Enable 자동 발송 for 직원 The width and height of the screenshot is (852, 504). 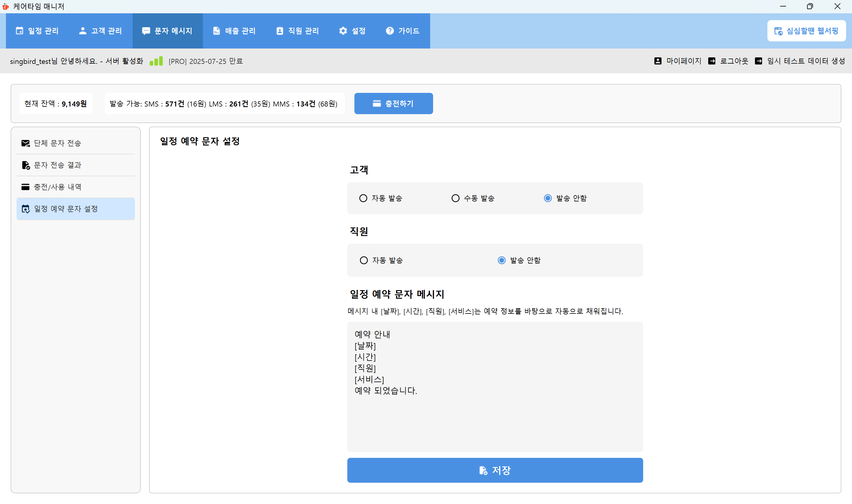(364, 260)
